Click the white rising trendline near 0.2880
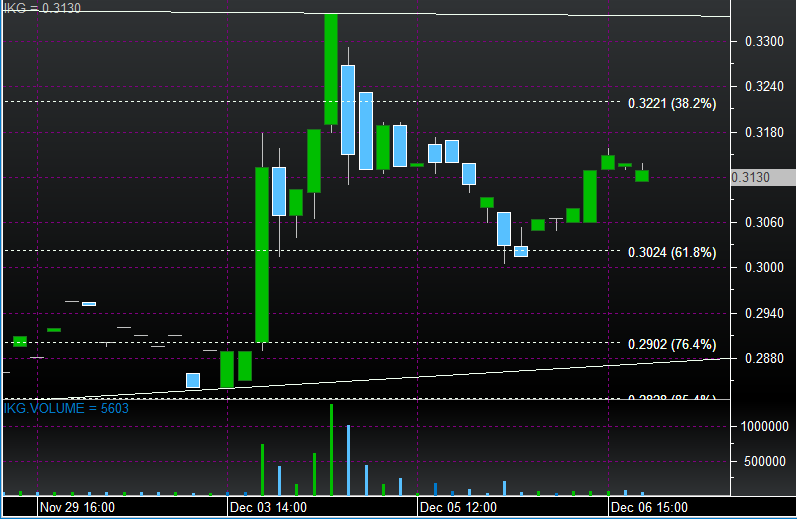Viewport: 797px width, 519px height. click(500, 371)
